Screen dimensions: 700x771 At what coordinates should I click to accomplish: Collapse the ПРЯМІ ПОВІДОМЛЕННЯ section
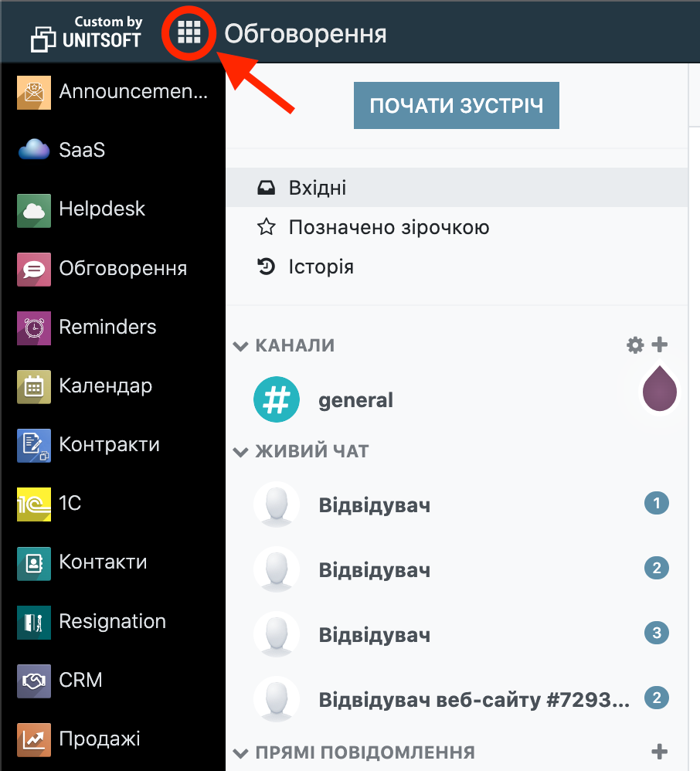240,750
